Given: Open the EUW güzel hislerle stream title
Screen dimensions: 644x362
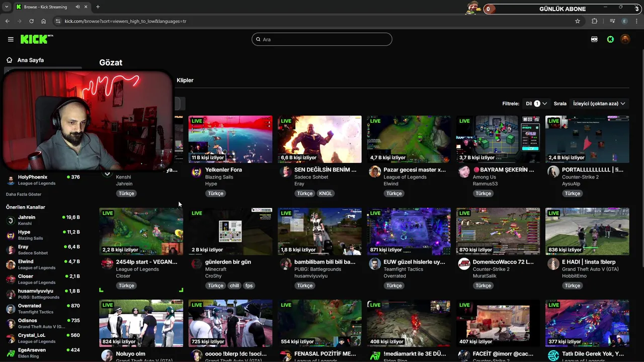Looking at the screenshot, I should 415,262.
